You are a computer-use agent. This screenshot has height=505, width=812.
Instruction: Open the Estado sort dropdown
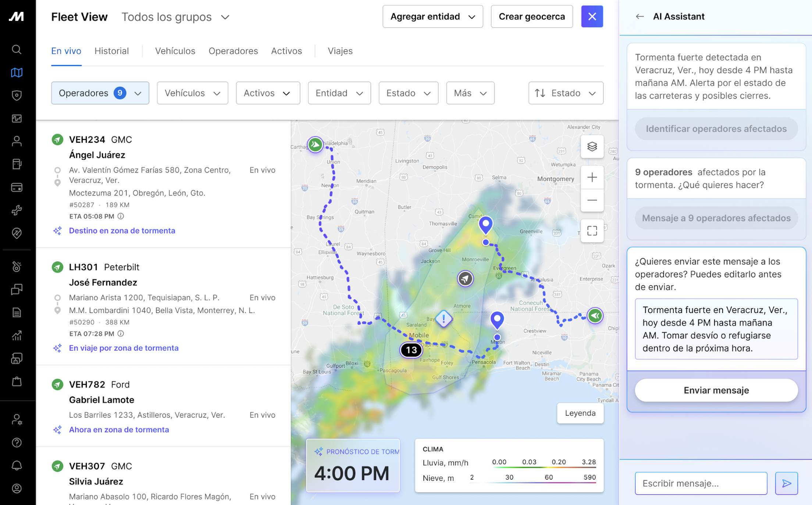coord(565,93)
